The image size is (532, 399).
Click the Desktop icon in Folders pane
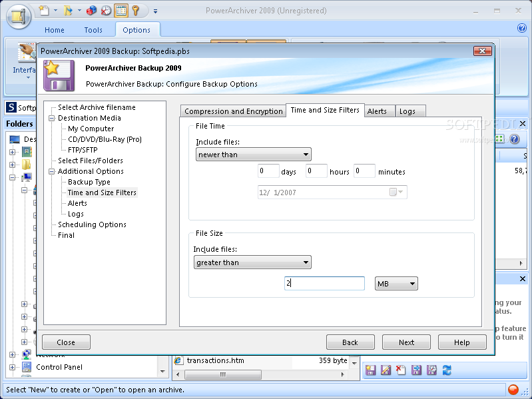(15, 139)
